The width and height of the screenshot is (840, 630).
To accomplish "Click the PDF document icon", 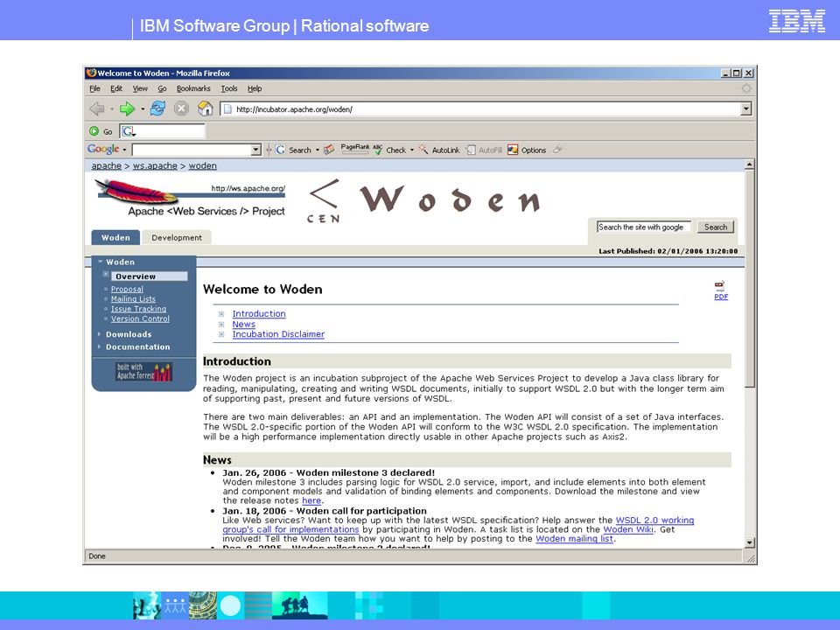I will tap(719, 285).
